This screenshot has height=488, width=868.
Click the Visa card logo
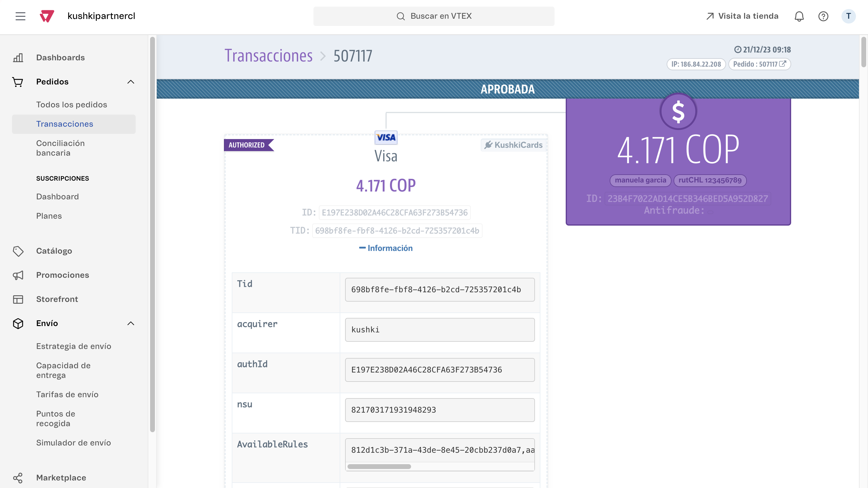coord(386,137)
